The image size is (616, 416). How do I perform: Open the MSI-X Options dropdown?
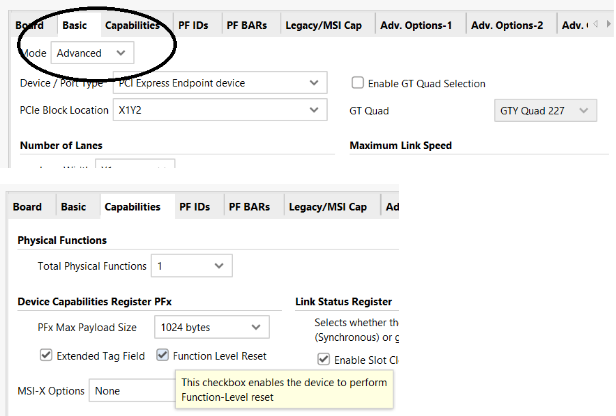130,391
